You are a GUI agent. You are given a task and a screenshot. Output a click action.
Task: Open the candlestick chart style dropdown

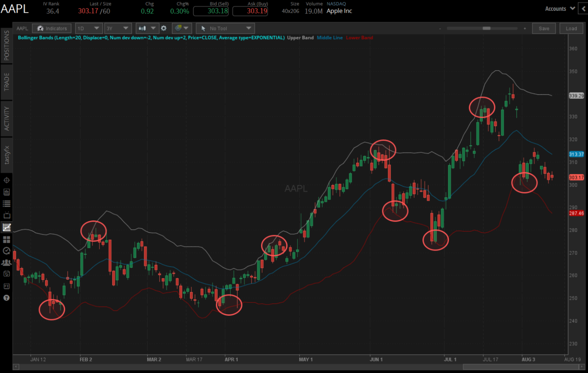coord(147,28)
